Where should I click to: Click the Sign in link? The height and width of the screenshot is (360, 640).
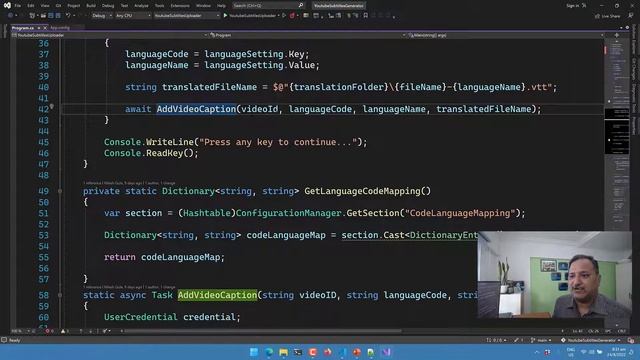pos(573,6)
